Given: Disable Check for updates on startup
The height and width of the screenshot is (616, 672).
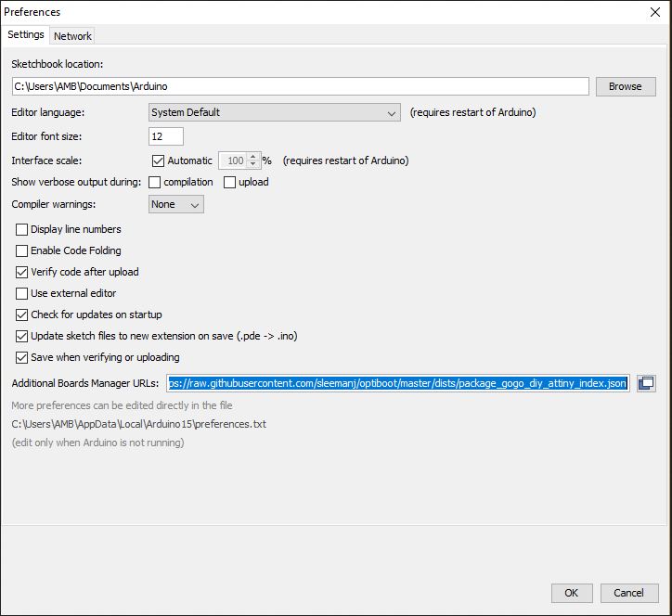Looking at the screenshot, I should coord(21,314).
